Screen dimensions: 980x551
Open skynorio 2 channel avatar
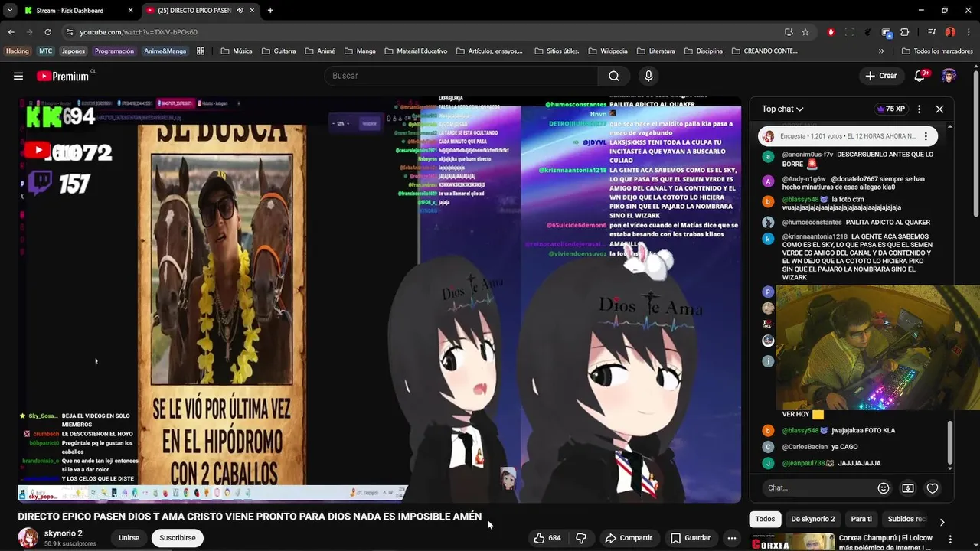point(28,538)
